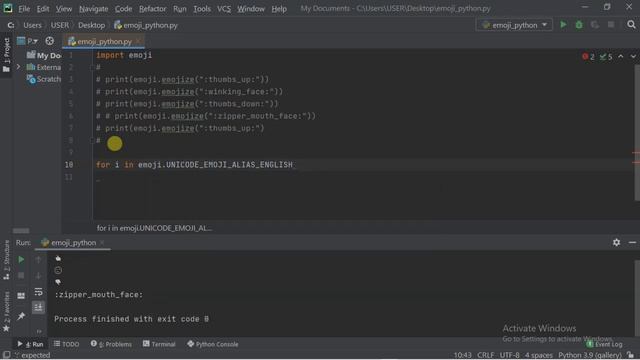Toggle the Favorites side tool window

[6, 311]
